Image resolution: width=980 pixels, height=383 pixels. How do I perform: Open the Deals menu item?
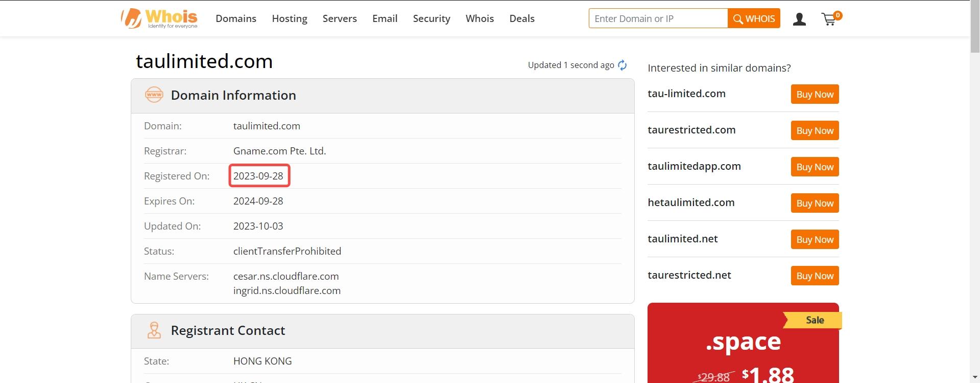click(x=522, y=18)
